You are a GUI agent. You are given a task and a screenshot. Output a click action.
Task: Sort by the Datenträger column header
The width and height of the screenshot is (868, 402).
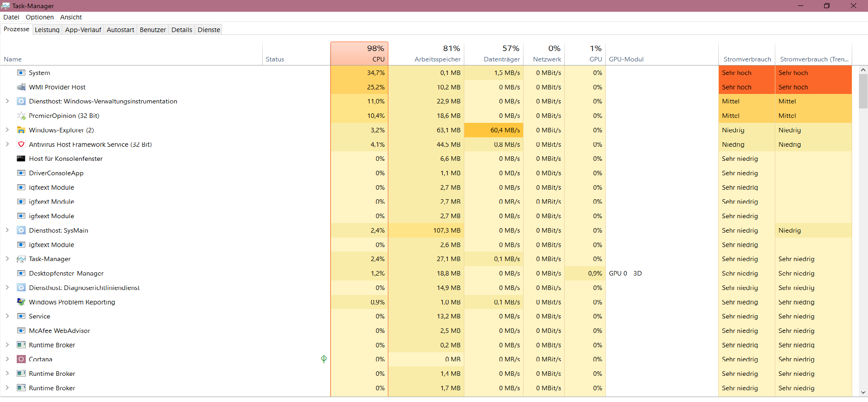point(494,54)
